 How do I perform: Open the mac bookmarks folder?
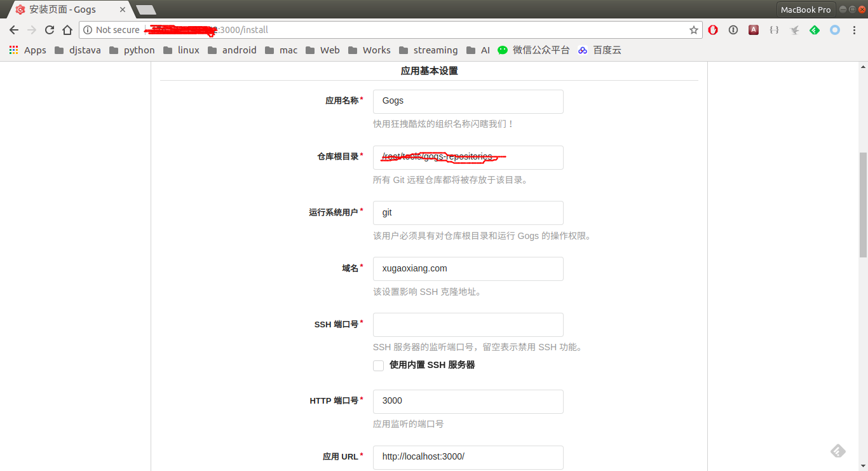coord(281,50)
